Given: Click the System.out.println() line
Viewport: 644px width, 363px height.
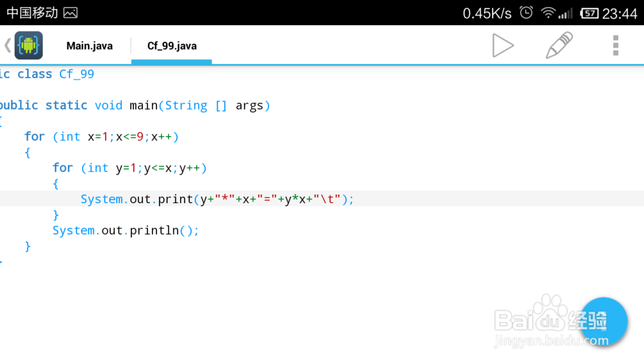Looking at the screenshot, I should pos(126,230).
